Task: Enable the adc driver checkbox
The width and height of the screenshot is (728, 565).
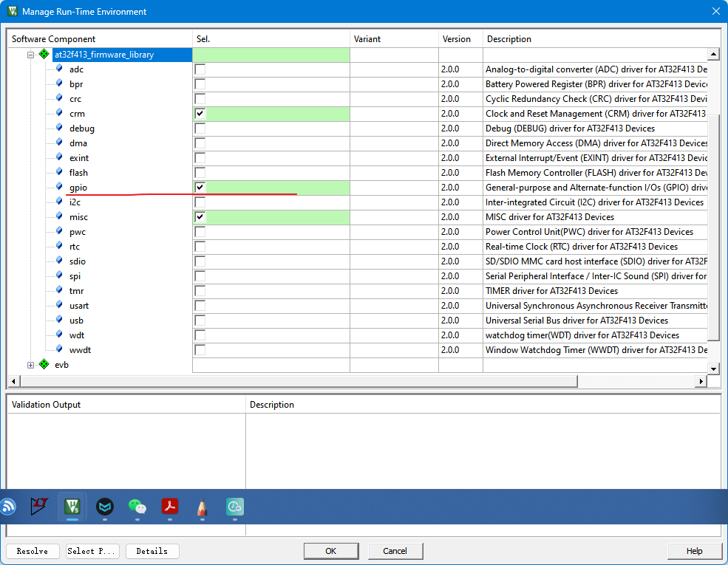Action: [x=200, y=69]
